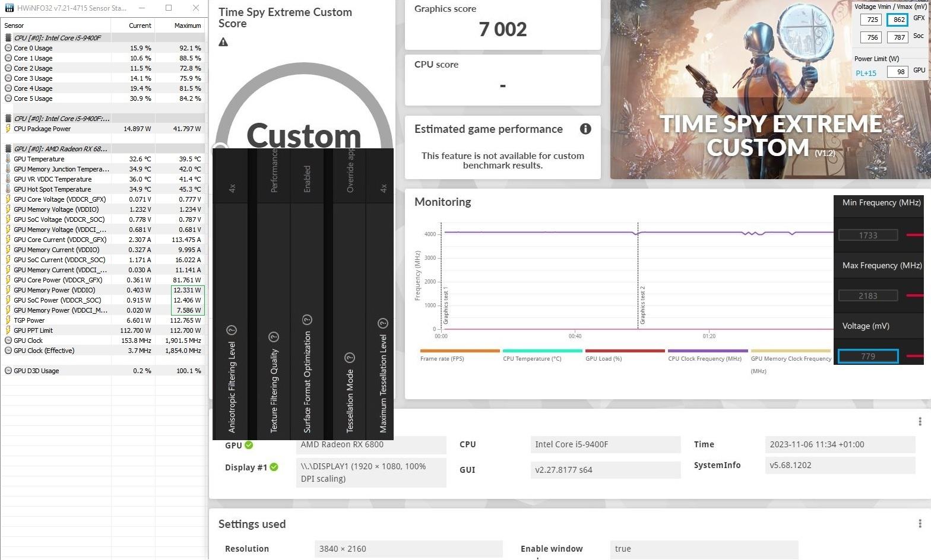The height and width of the screenshot is (560, 931).
Task: Click lightning icon beside GPU PPT Limit
Action: click(x=8, y=330)
